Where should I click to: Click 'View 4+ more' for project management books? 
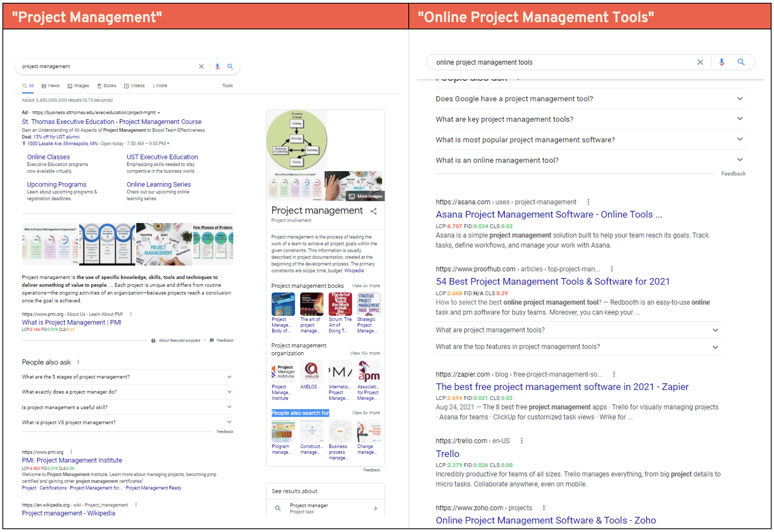pyautogui.click(x=366, y=286)
